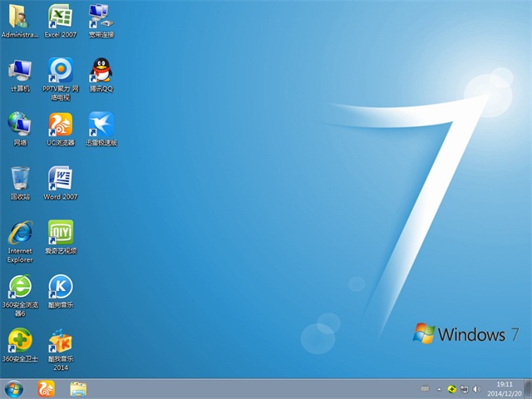Select the 网络 network icon

click(20, 129)
